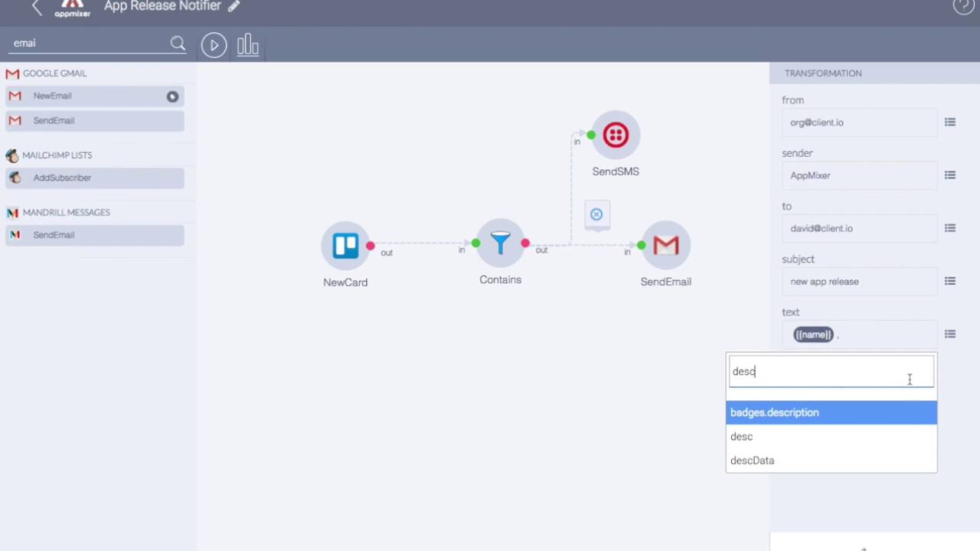Choose badges.description from the suggestions
The height and width of the screenshot is (551, 980).
pyautogui.click(x=831, y=412)
